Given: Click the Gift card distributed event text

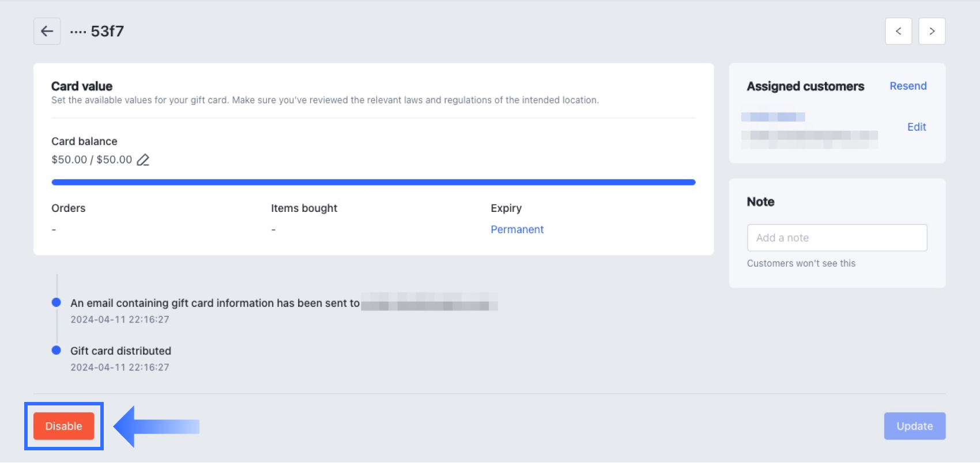Looking at the screenshot, I should click(x=120, y=351).
